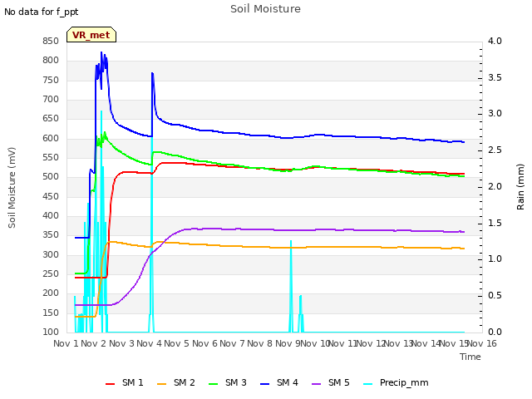Click the SM 5 legend entry
532x399 pixels.
[331, 382]
